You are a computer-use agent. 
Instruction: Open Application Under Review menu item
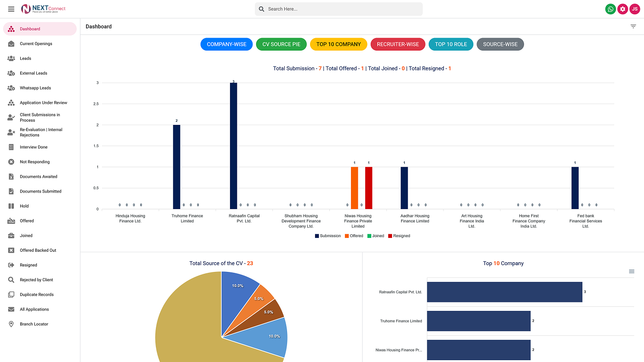[40, 102]
